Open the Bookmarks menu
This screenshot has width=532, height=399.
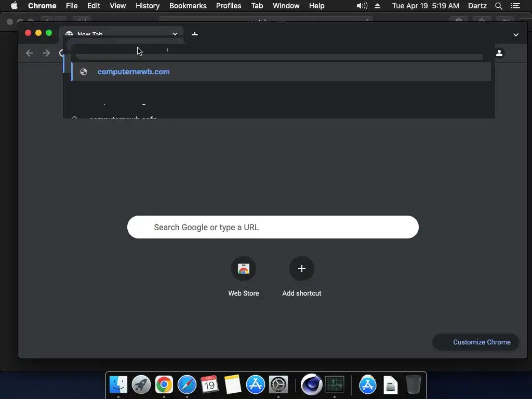tap(188, 6)
